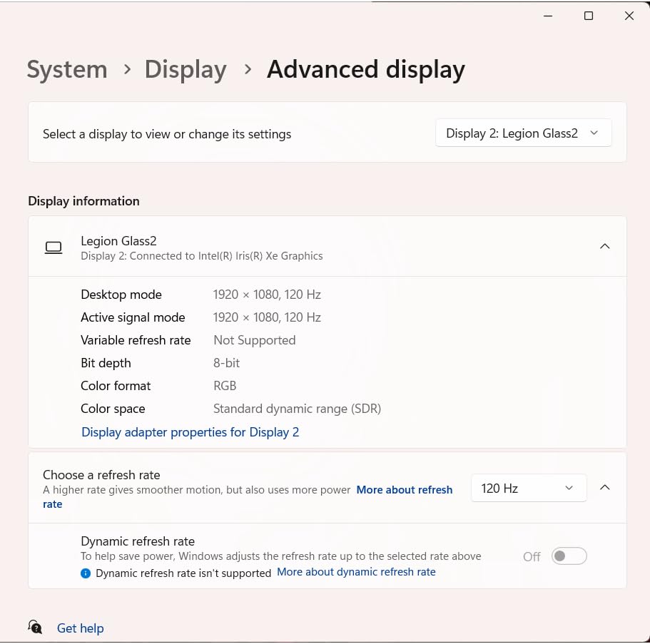Click the Get help link

tap(80, 628)
